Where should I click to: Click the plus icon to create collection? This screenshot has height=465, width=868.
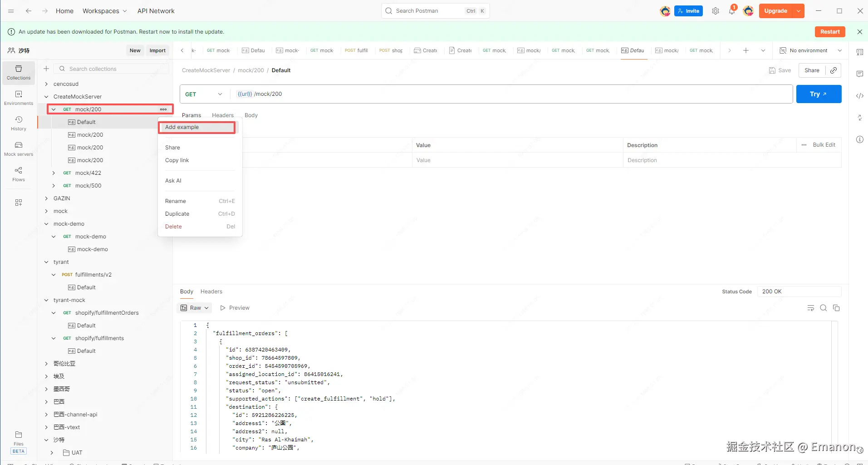pos(46,69)
